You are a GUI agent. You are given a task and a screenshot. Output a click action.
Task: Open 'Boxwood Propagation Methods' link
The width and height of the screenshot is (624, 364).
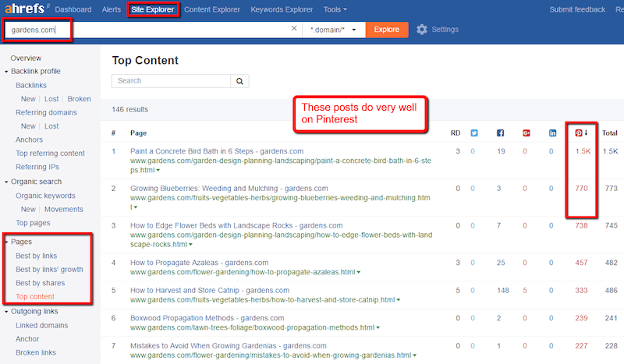click(x=207, y=318)
